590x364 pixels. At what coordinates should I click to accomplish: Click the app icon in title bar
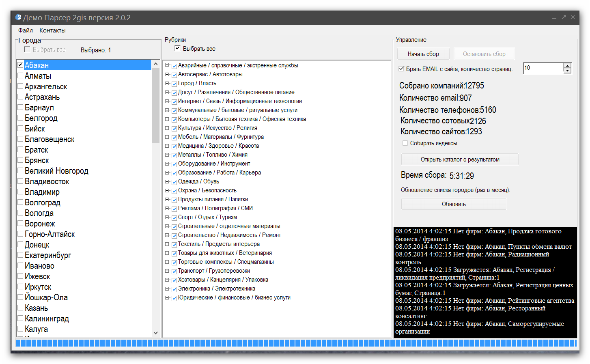coord(18,17)
